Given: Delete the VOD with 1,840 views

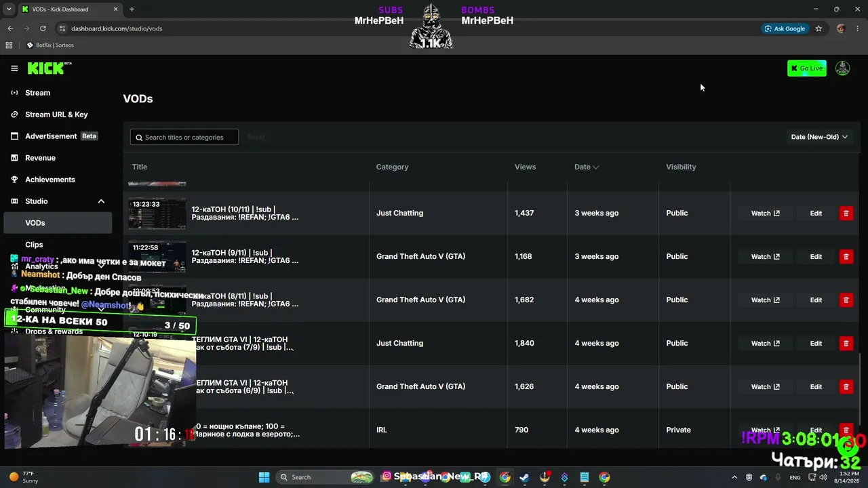Looking at the screenshot, I should [846, 344].
